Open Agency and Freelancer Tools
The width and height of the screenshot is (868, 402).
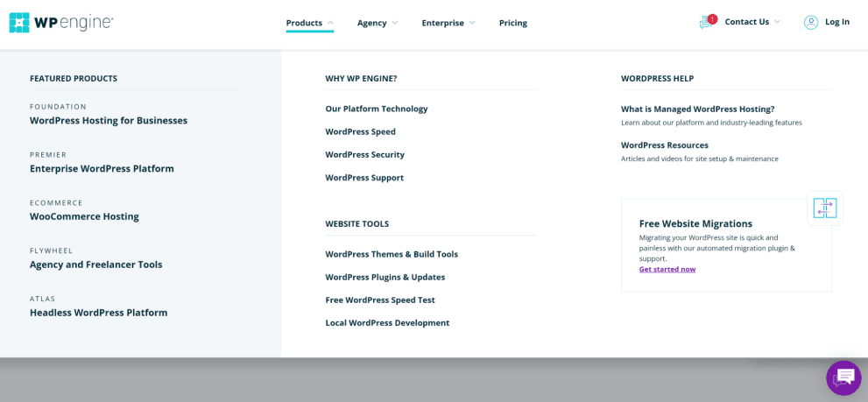coord(95,264)
